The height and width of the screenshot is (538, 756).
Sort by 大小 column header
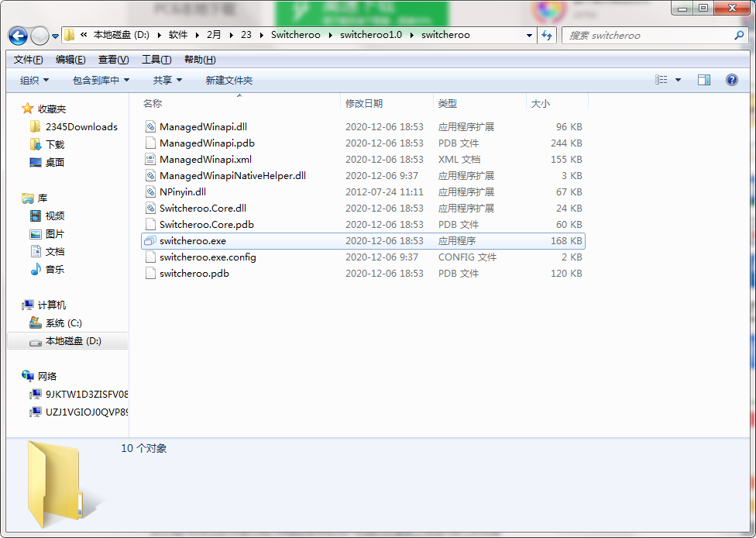[540, 103]
